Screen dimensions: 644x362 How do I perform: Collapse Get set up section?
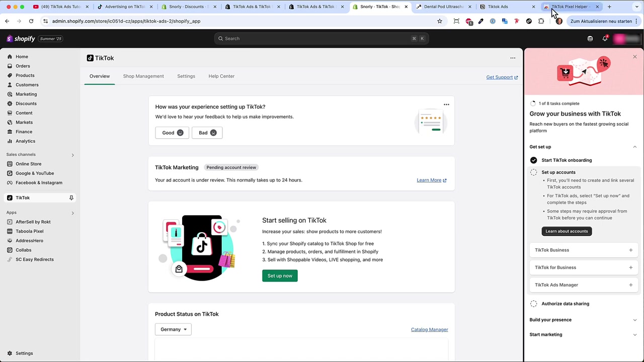coord(634,147)
